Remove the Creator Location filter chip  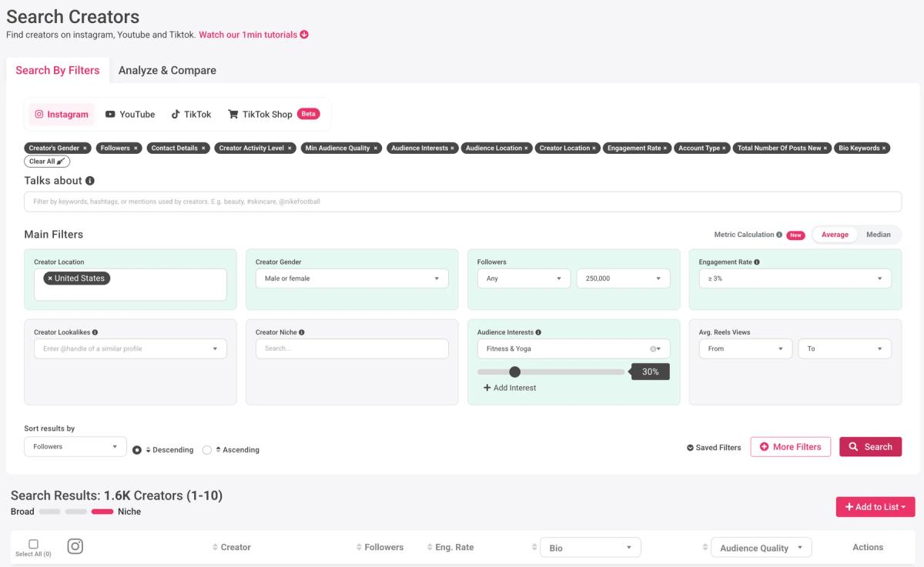pyautogui.click(x=594, y=148)
